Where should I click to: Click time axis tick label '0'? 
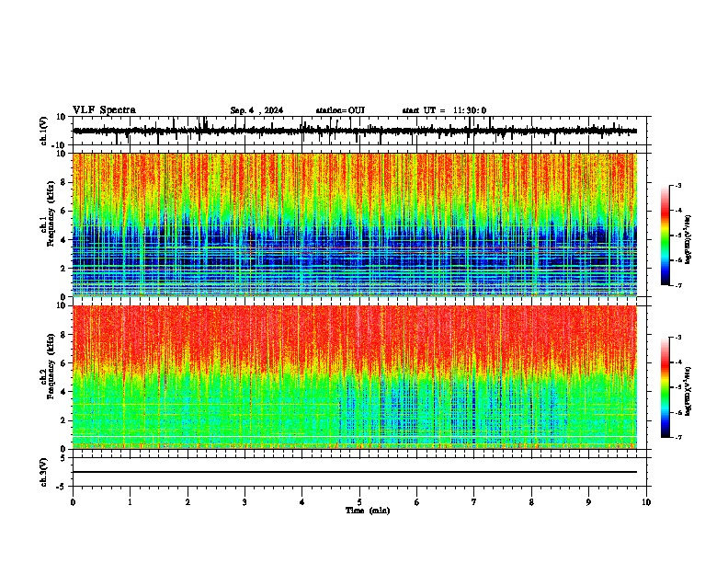73,502
